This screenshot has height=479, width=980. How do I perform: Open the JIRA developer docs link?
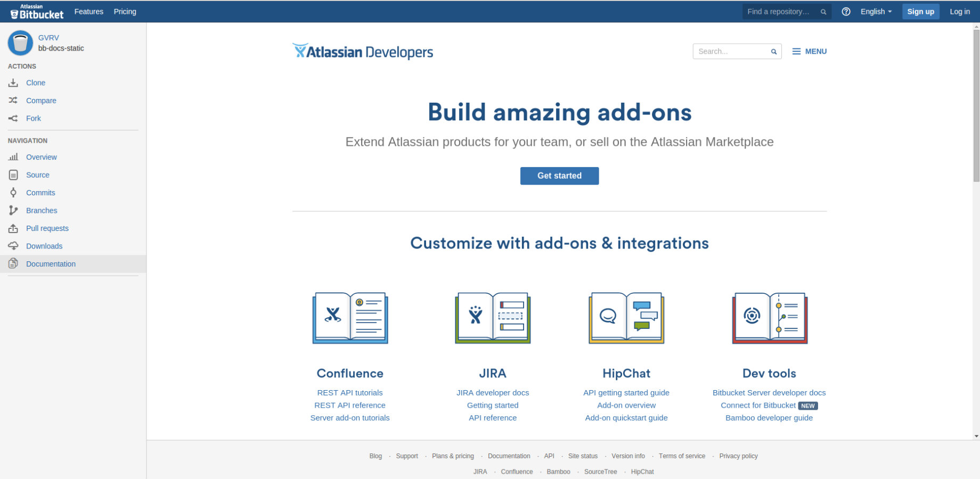point(493,393)
